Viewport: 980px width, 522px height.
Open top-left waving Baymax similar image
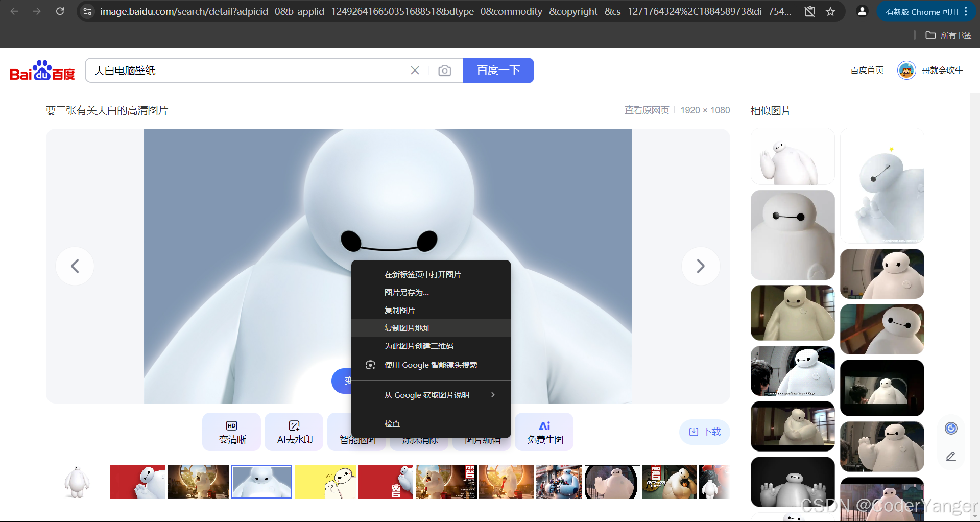click(793, 157)
